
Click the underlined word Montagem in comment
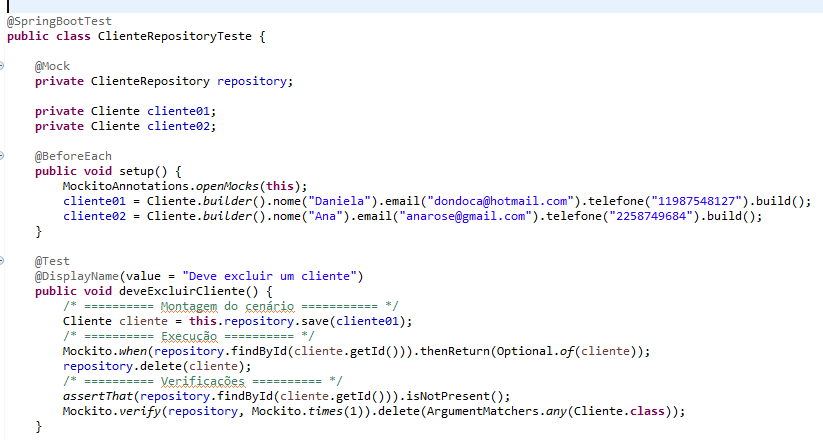point(189,306)
